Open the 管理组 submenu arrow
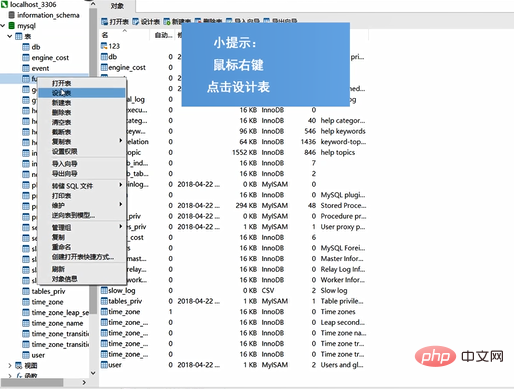The width and height of the screenshot is (514, 389). click(x=121, y=227)
